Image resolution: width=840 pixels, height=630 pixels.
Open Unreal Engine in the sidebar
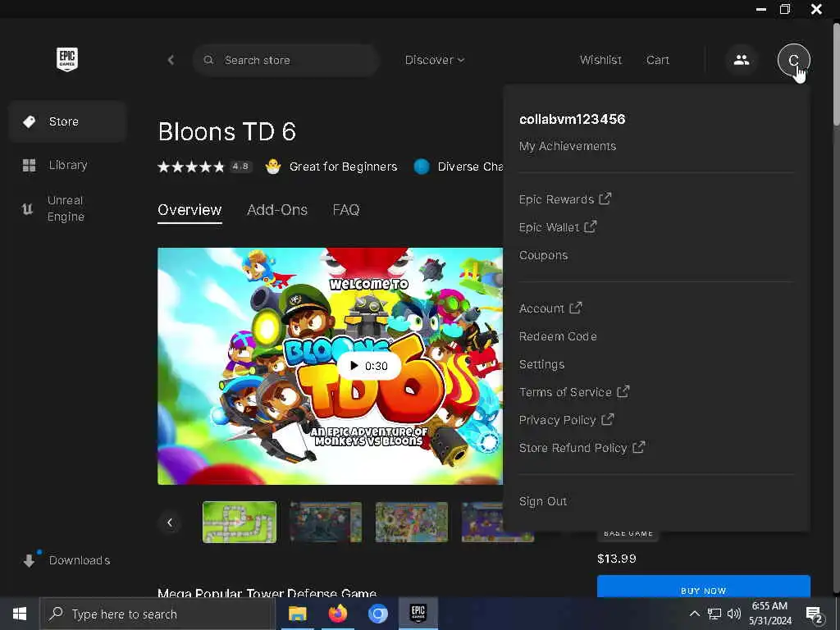[x=67, y=208]
